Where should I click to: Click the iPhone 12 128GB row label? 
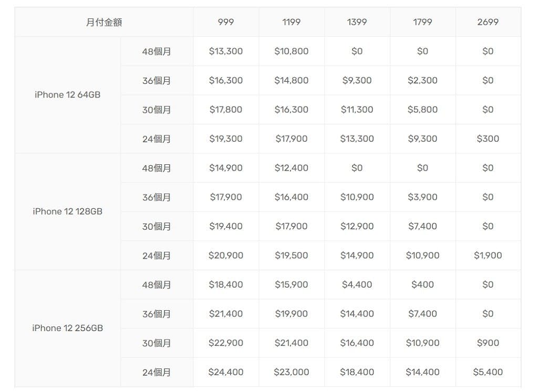coord(67,211)
